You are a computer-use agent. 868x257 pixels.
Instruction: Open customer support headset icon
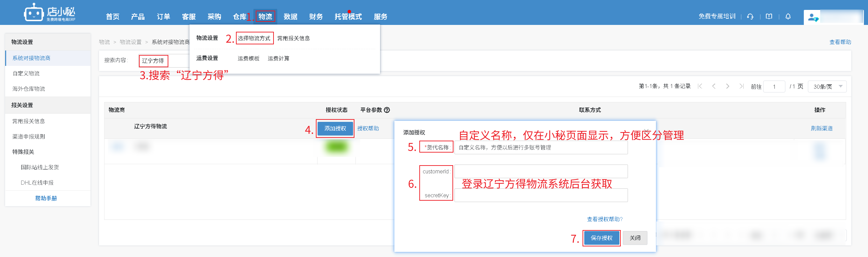pyautogui.click(x=750, y=16)
